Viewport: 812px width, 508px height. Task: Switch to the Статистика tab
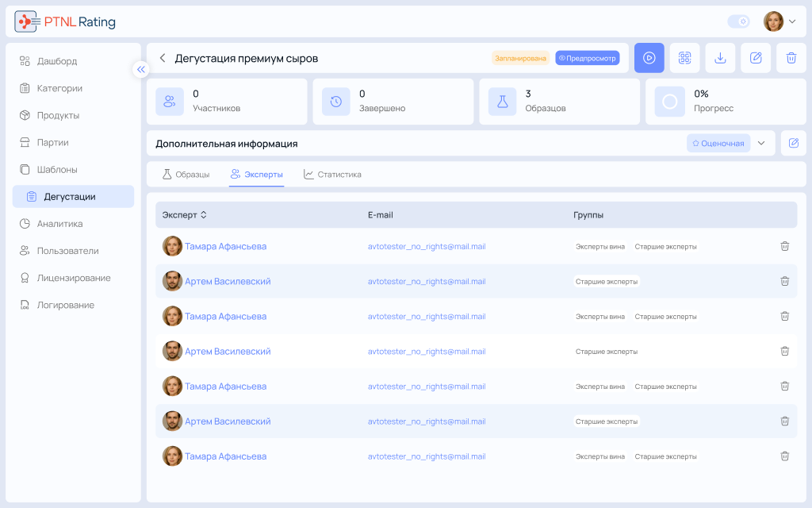pyautogui.click(x=332, y=174)
